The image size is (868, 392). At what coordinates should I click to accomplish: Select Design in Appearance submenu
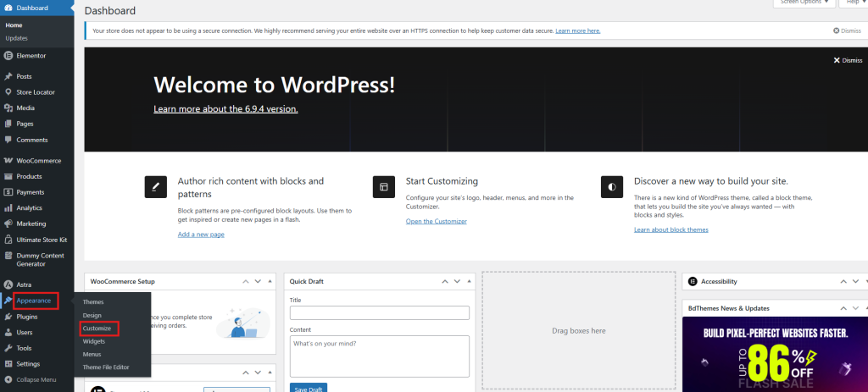pos(92,315)
